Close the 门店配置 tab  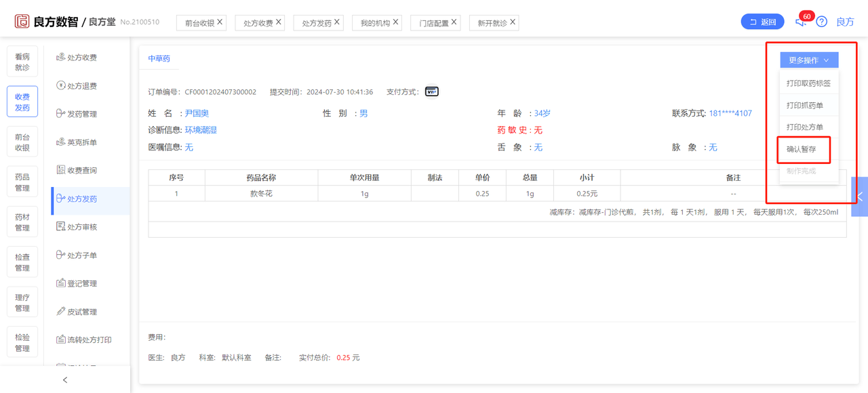click(x=454, y=22)
